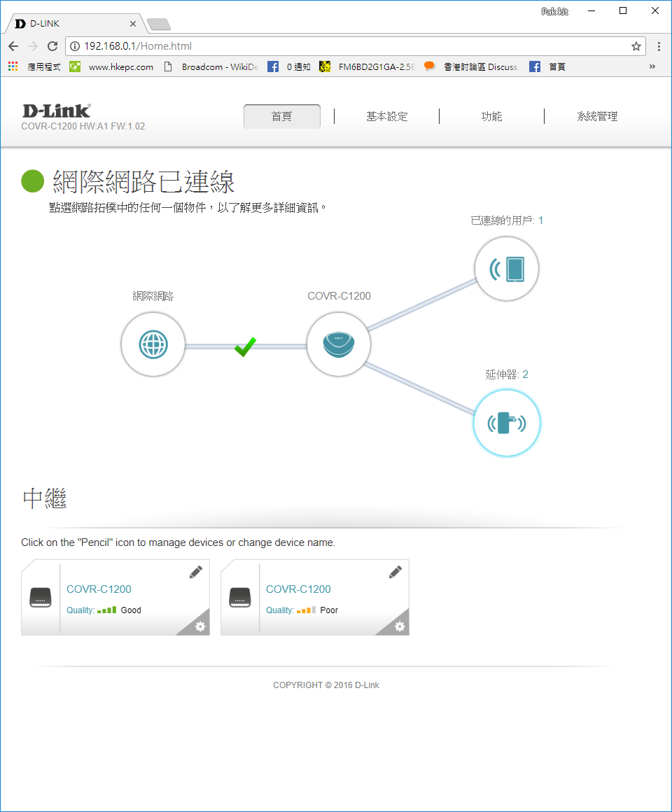Open gear settings on the Poor quality card
Screen dimensions: 672x812
pyautogui.click(x=399, y=626)
